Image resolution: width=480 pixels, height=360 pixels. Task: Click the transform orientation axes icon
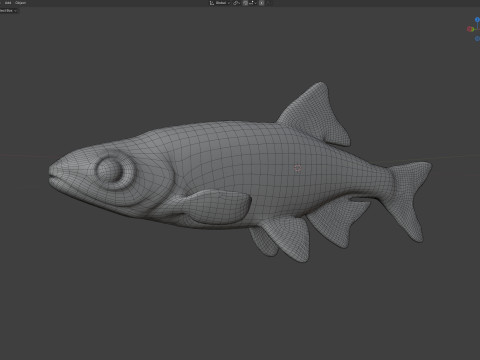pyautogui.click(x=212, y=3)
